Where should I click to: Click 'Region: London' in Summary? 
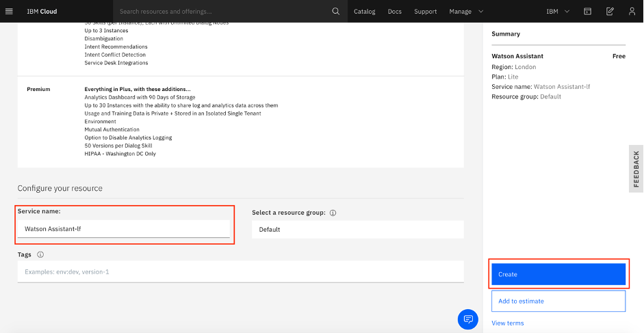pyautogui.click(x=514, y=67)
